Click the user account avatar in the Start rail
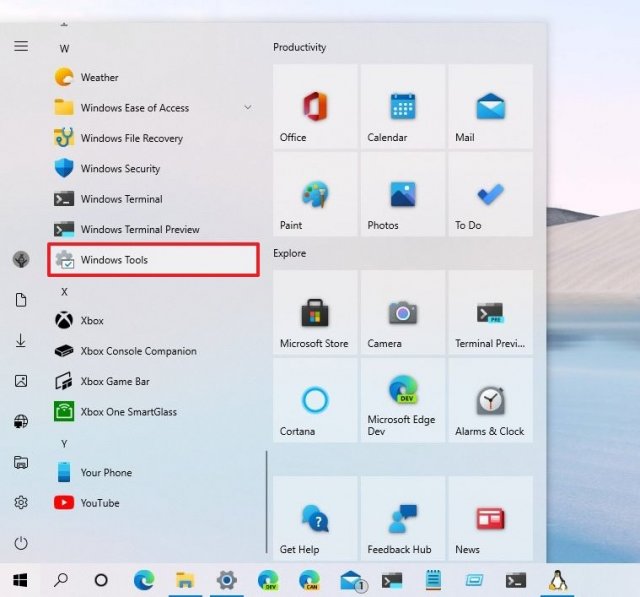640x597 pixels. pyautogui.click(x=21, y=259)
